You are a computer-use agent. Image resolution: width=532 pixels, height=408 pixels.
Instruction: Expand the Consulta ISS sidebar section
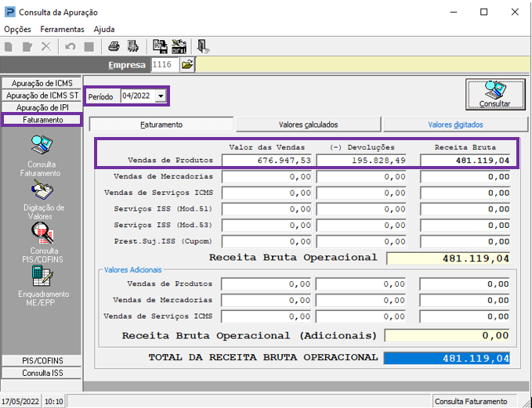tap(42, 374)
